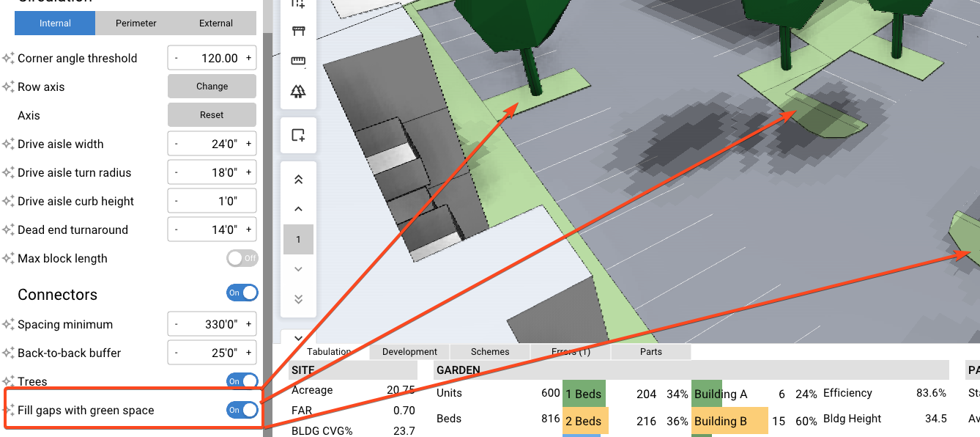Jump to bottom floor double-chevron down
The height and width of the screenshot is (437, 980).
click(298, 299)
